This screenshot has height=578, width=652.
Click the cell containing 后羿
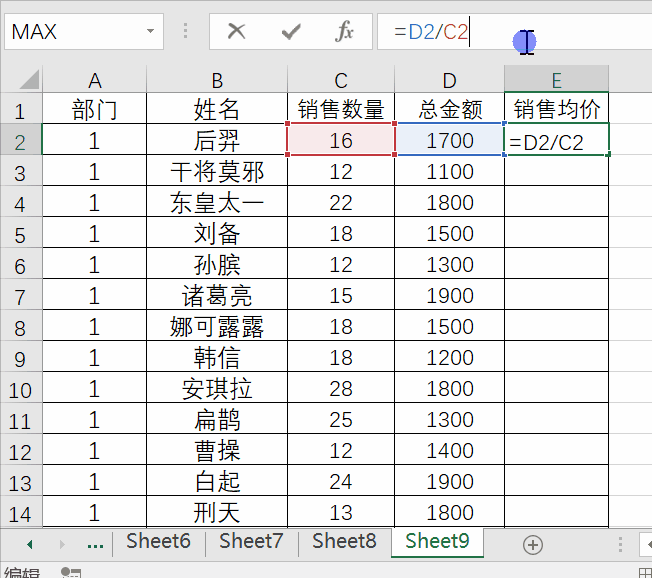tap(217, 140)
